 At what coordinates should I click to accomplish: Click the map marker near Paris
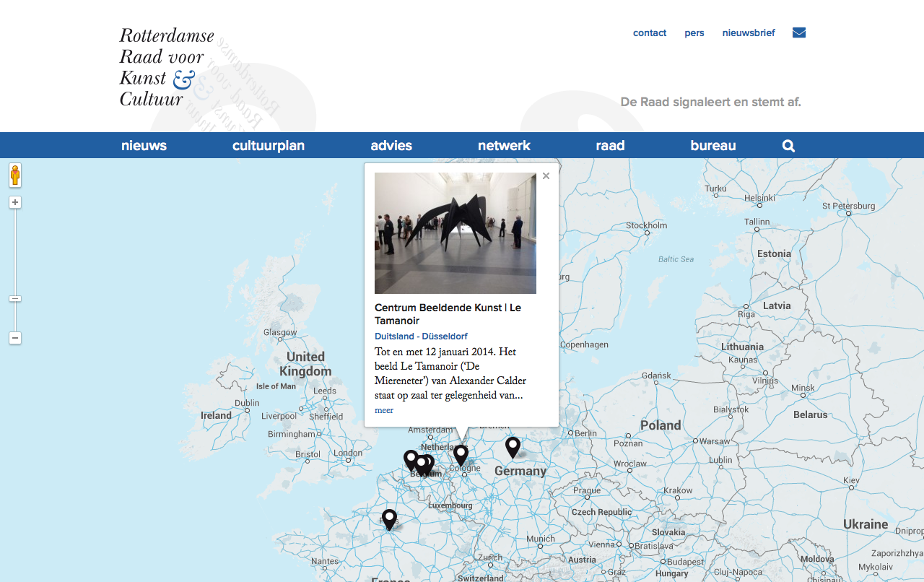389,519
